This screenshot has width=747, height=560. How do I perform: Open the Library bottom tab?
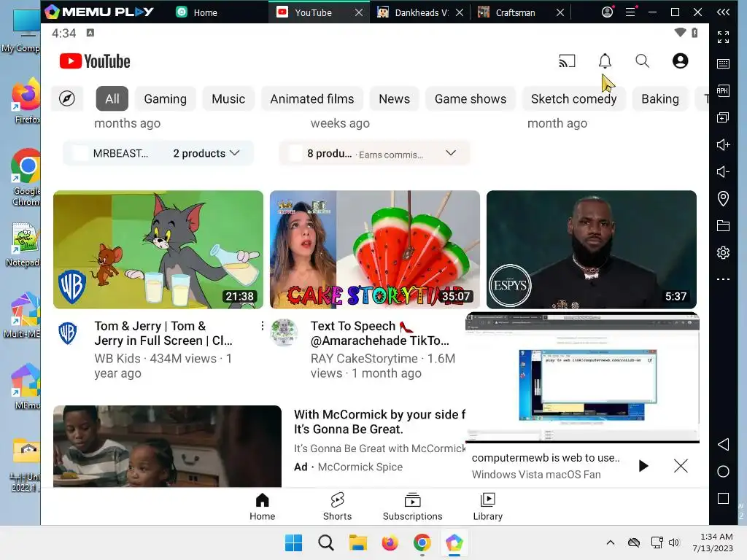coord(488,507)
